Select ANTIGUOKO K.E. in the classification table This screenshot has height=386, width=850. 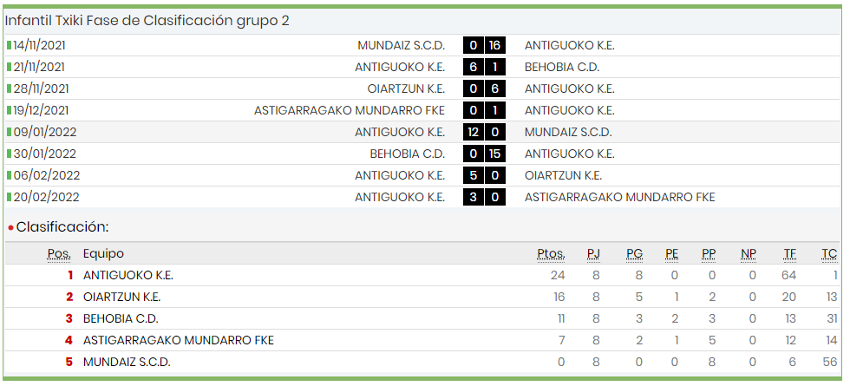click(128, 275)
